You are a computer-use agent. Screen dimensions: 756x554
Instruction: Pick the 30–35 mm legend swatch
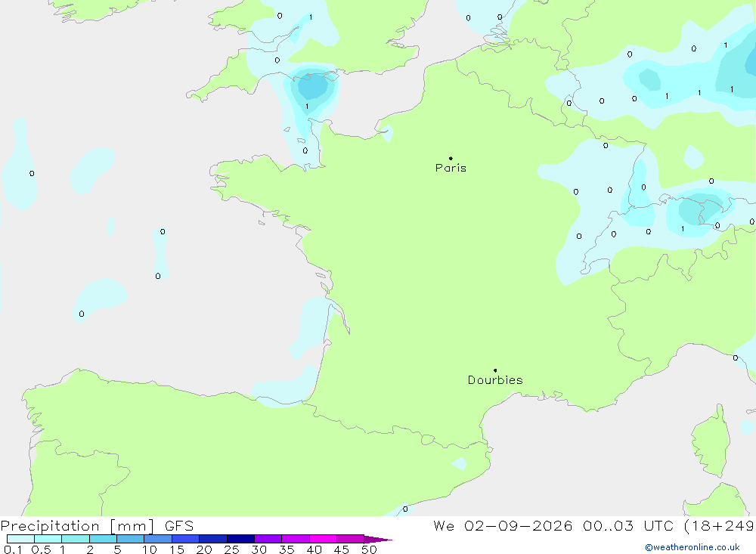268,539
